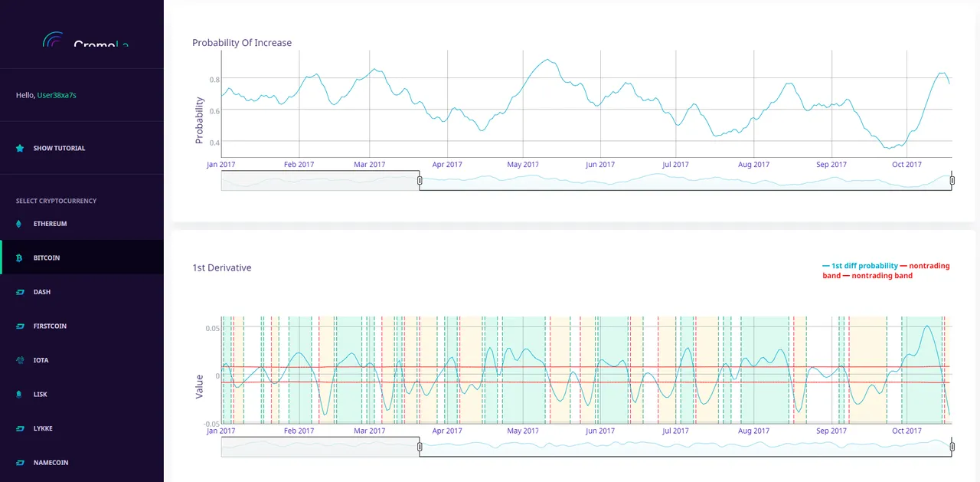Image resolution: width=980 pixels, height=482 pixels.
Task: Click the SELECT CRYPTOCURRENCY heading
Action: 56,201
